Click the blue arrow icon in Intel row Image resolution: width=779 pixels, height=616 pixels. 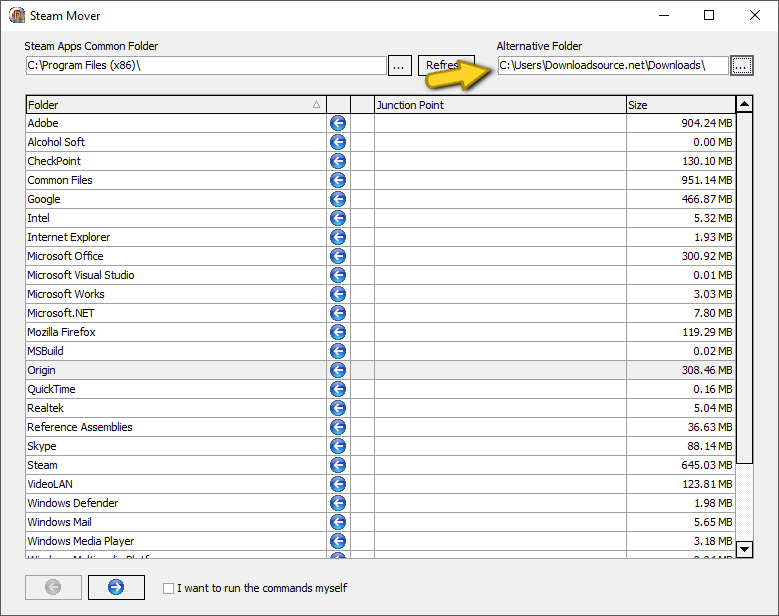coord(338,218)
